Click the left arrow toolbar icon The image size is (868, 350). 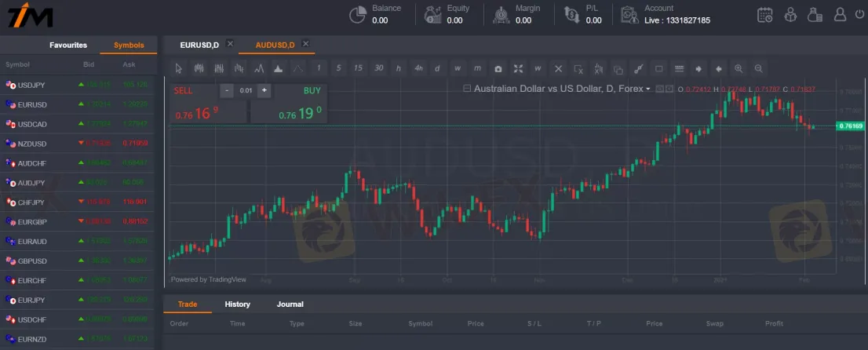coord(719,69)
